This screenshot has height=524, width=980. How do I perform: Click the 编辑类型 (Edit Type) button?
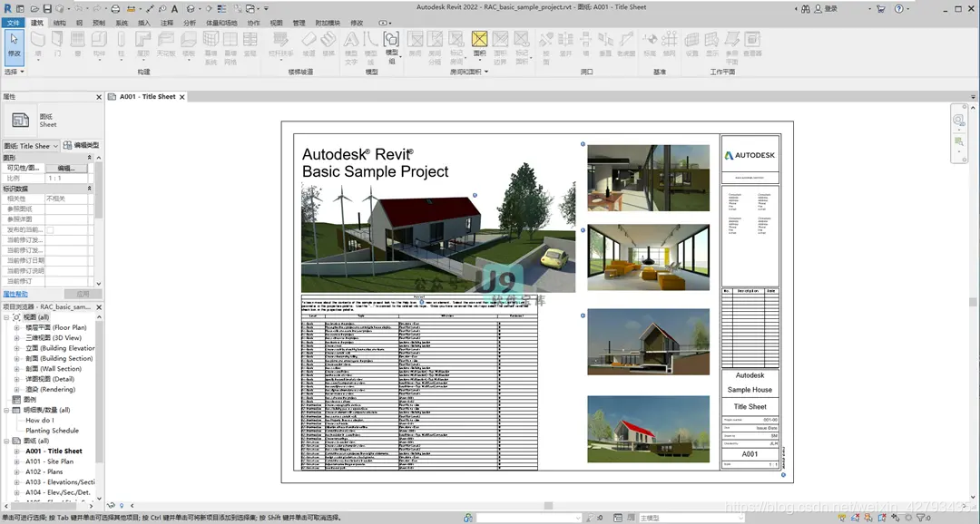(81, 145)
